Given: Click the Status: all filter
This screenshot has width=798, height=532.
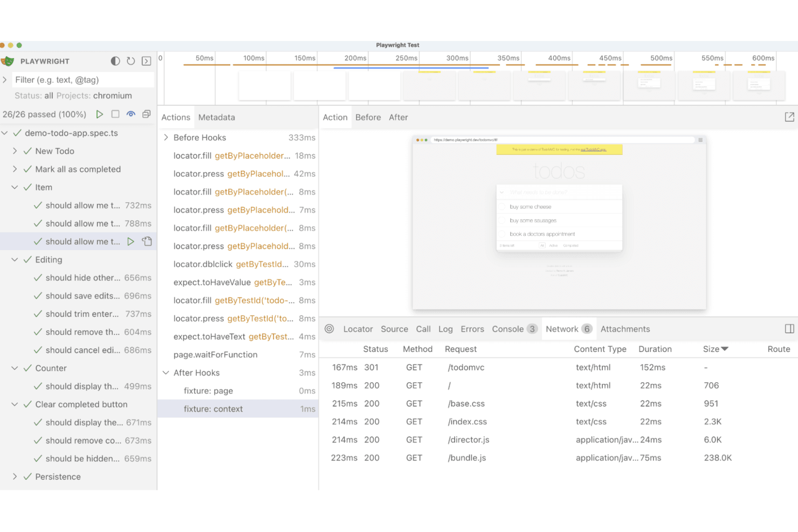Looking at the screenshot, I should tap(34, 95).
